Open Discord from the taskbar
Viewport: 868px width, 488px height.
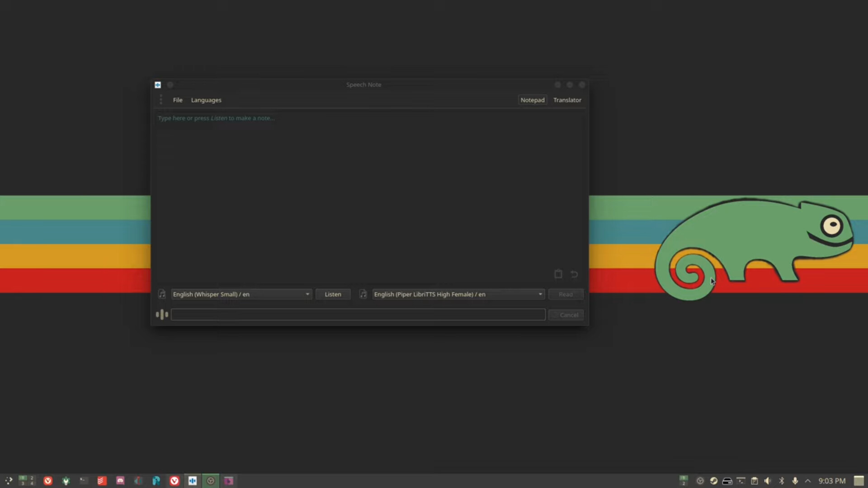point(120,481)
